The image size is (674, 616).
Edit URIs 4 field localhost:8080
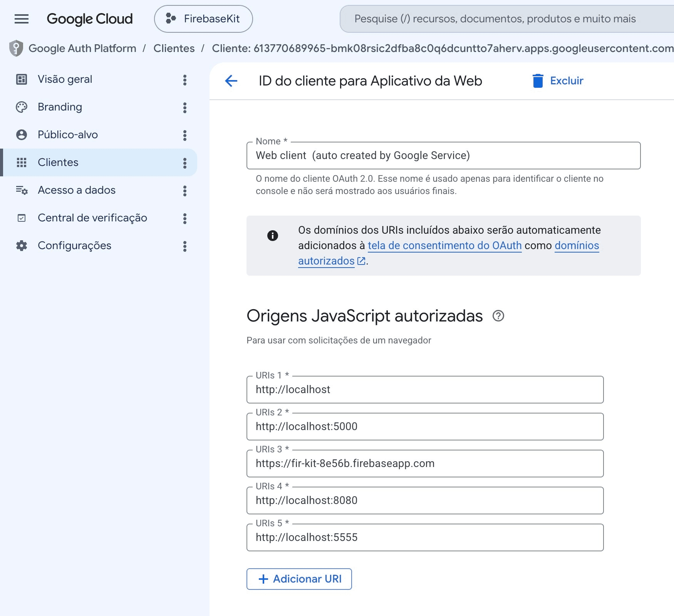[425, 500]
